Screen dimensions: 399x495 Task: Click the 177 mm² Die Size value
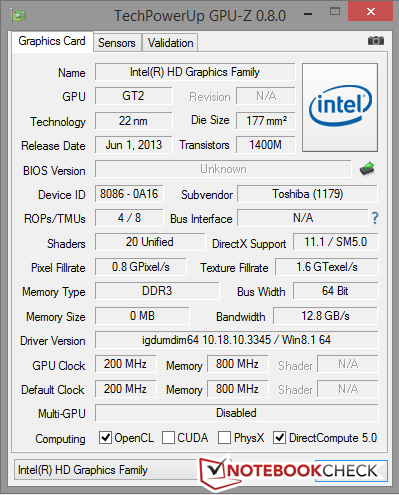point(266,121)
